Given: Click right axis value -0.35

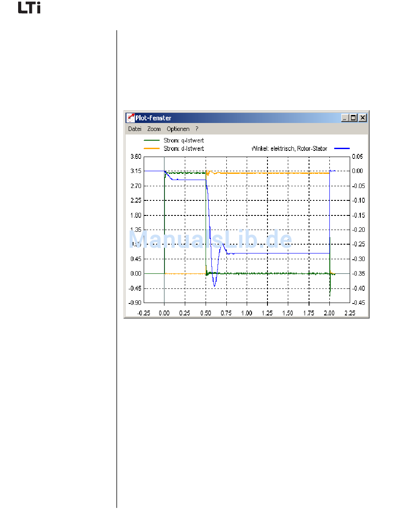Looking at the screenshot, I should [x=358, y=274].
